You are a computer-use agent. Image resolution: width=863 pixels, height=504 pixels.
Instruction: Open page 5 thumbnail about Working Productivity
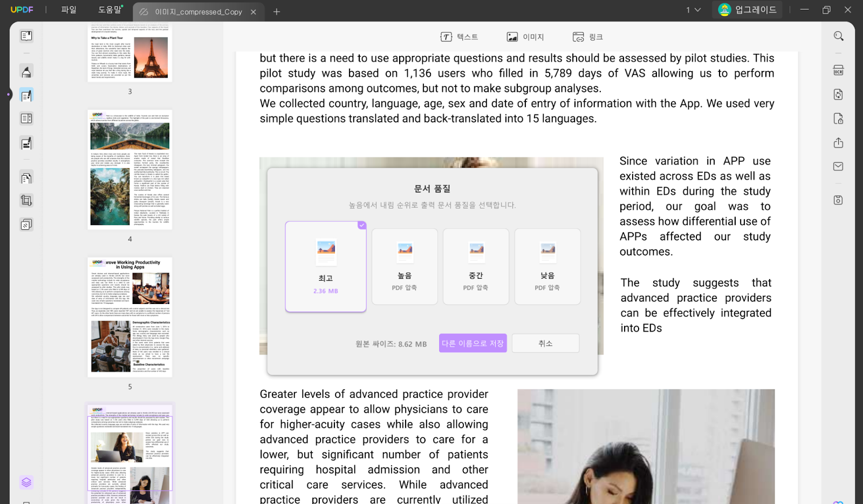coord(130,317)
